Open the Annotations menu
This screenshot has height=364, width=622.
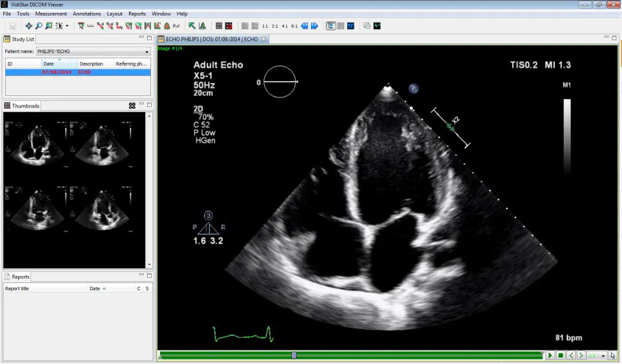click(x=87, y=14)
